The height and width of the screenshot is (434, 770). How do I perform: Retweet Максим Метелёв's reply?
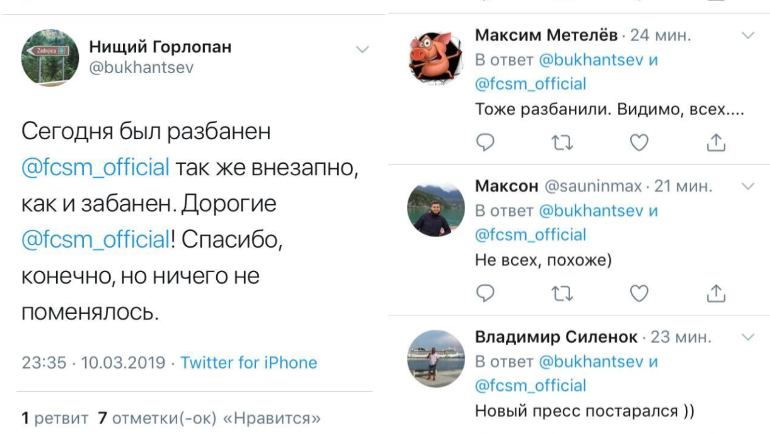[562, 142]
